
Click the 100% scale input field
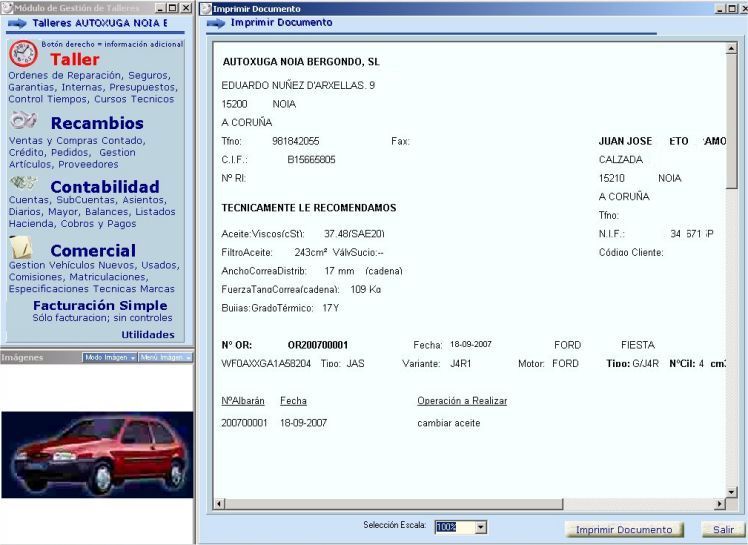tap(455, 527)
